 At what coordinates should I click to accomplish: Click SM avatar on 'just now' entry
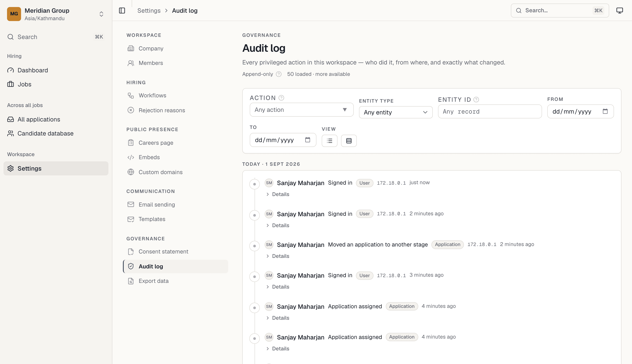[269, 183]
